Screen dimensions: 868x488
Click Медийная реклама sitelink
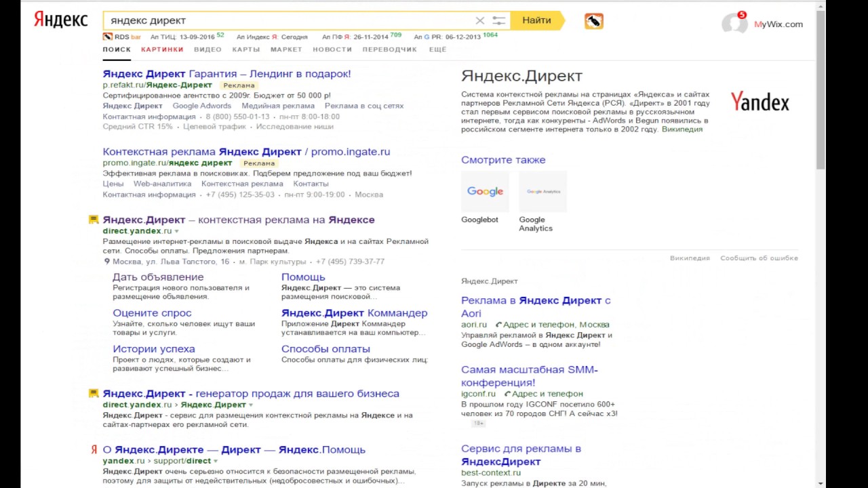(x=278, y=106)
